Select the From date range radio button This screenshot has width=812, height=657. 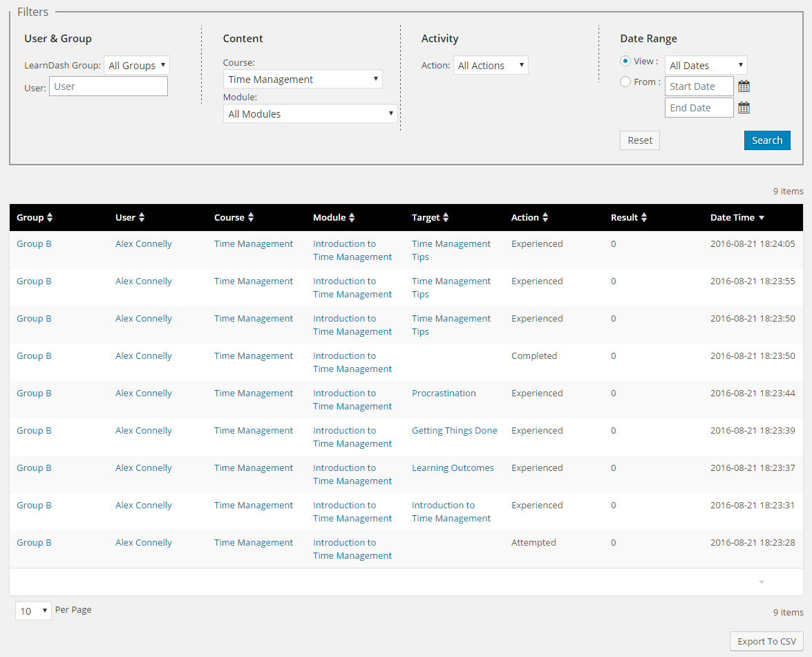(x=625, y=82)
